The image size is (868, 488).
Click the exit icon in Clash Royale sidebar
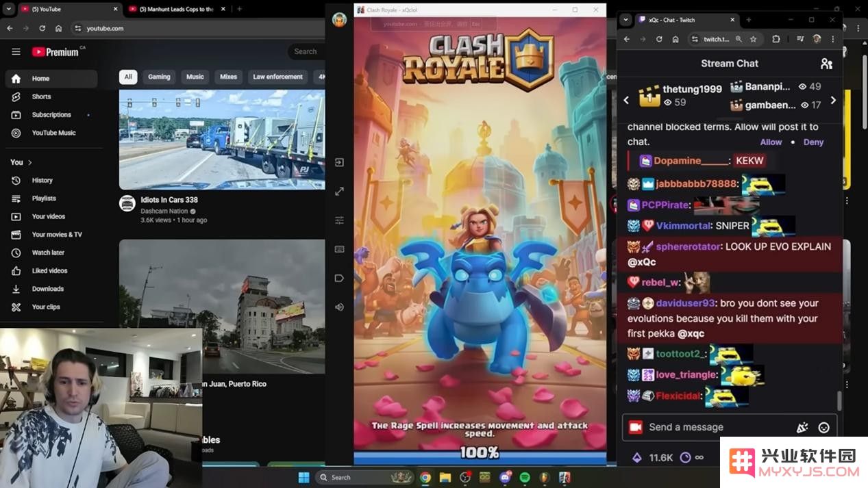point(339,162)
